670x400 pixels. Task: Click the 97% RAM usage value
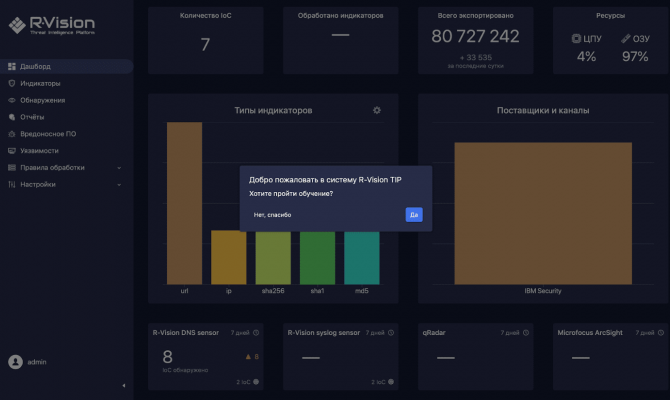coord(635,56)
